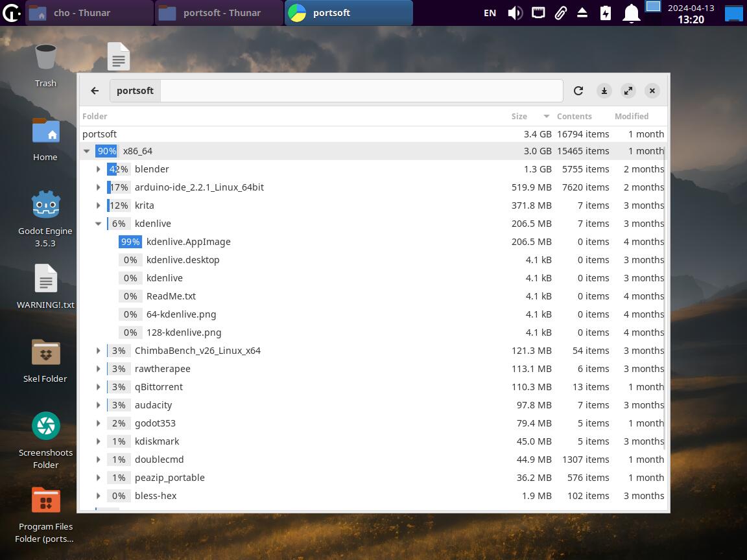Sort by the Modified column header
The width and height of the screenshot is (747, 560).
(631, 116)
